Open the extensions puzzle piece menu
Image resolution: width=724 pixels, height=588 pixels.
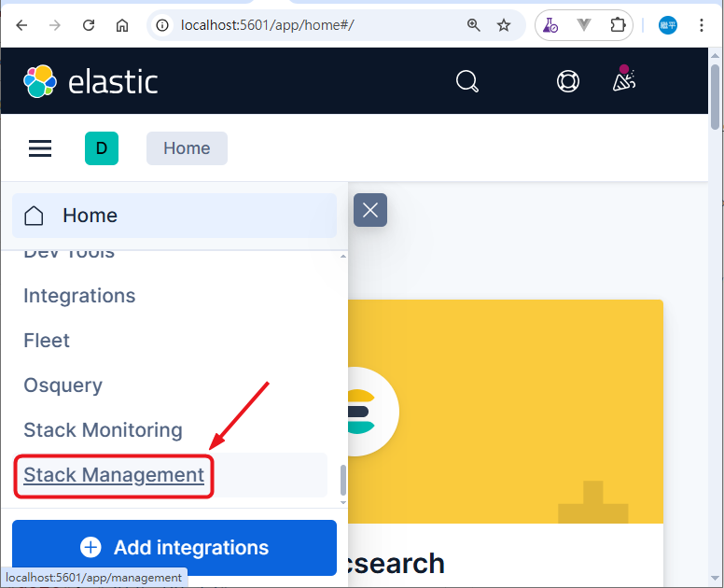pyautogui.click(x=618, y=25)
